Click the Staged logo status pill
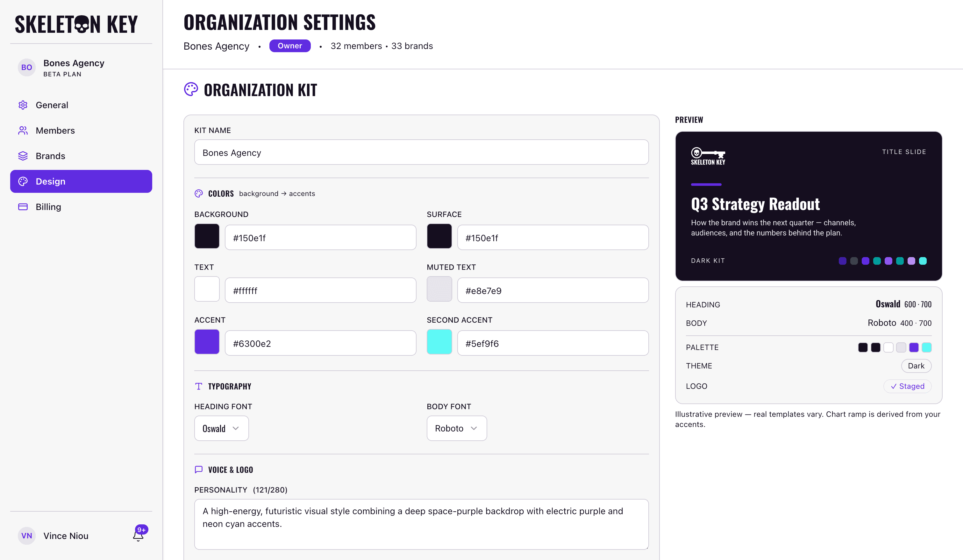The image size is (963, 560). tap(907, 386)
